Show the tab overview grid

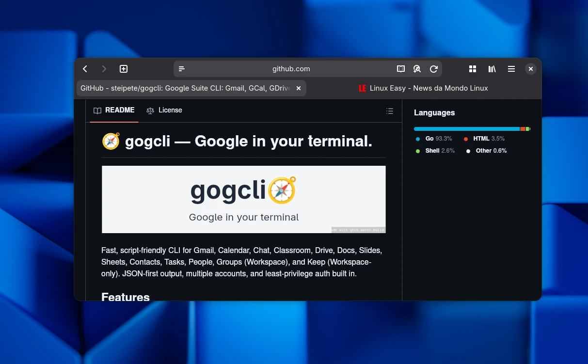tap(473, 69)
